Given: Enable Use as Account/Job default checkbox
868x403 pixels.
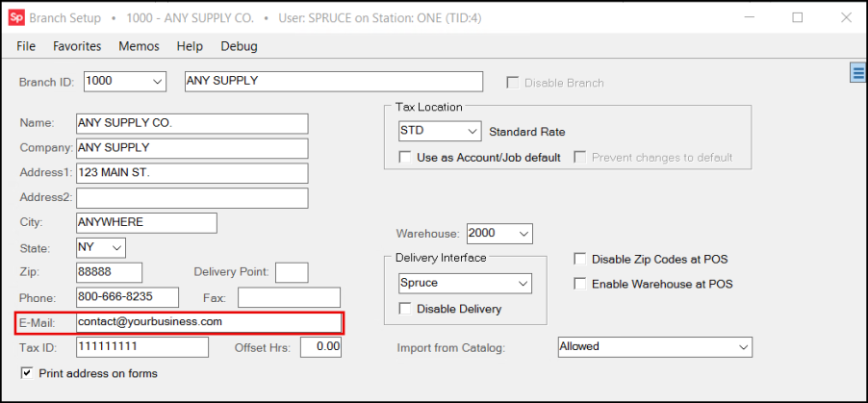Looking at the screenshot, I should [405, 157].
